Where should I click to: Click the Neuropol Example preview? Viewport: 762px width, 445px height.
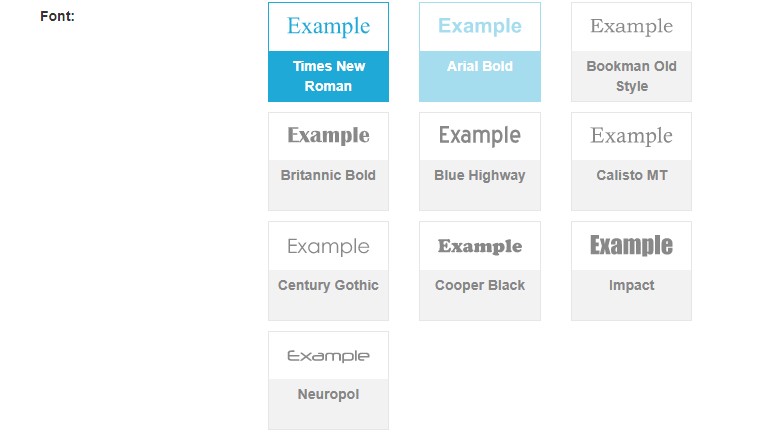(x=328, y=356)
